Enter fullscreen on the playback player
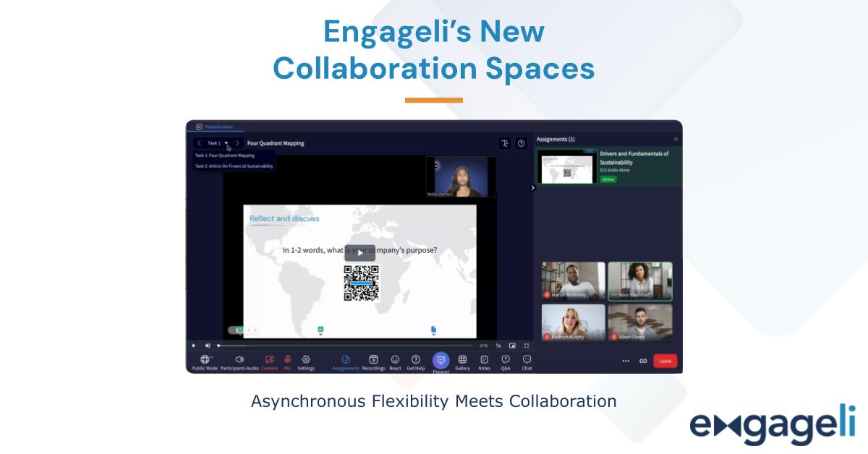Screen dimensions: 868x454 click(x=527, y=346)
